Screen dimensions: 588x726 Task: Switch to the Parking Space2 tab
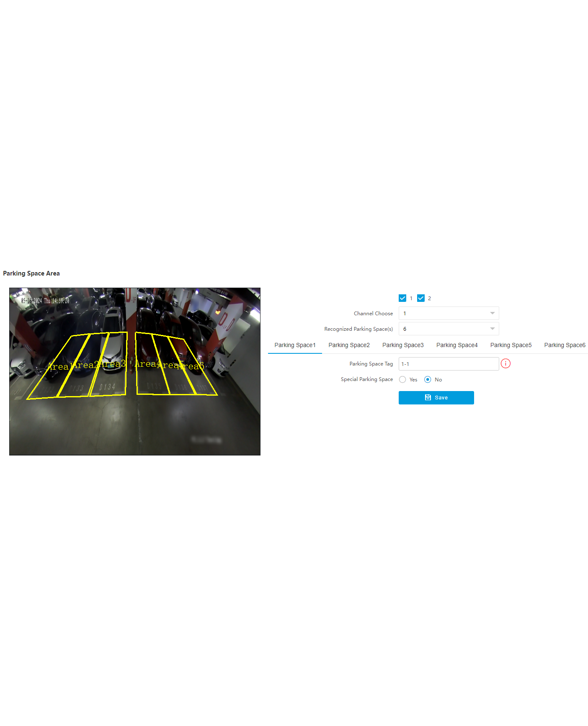349,345
